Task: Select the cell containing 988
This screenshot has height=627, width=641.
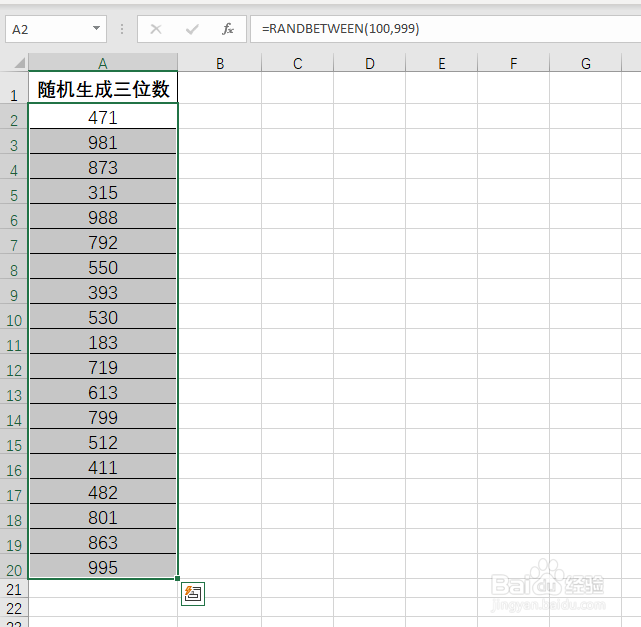Action: [x=103, y=216]
